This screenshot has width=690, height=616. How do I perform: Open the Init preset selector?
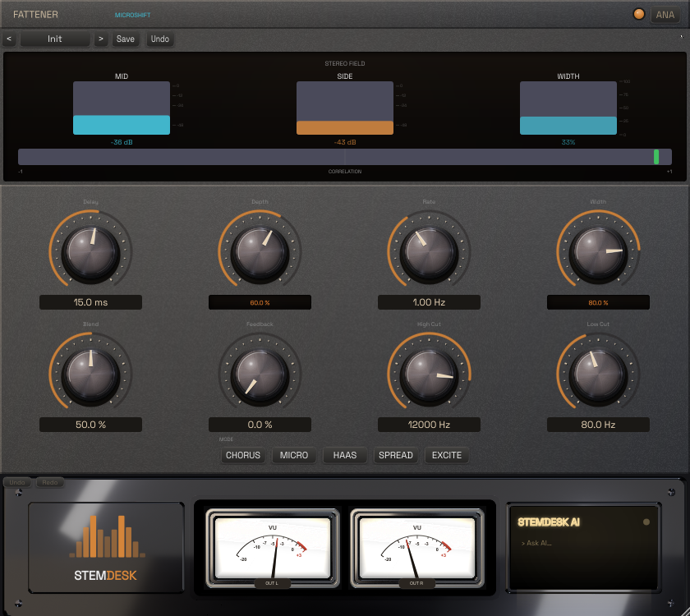tap(55, 39)
